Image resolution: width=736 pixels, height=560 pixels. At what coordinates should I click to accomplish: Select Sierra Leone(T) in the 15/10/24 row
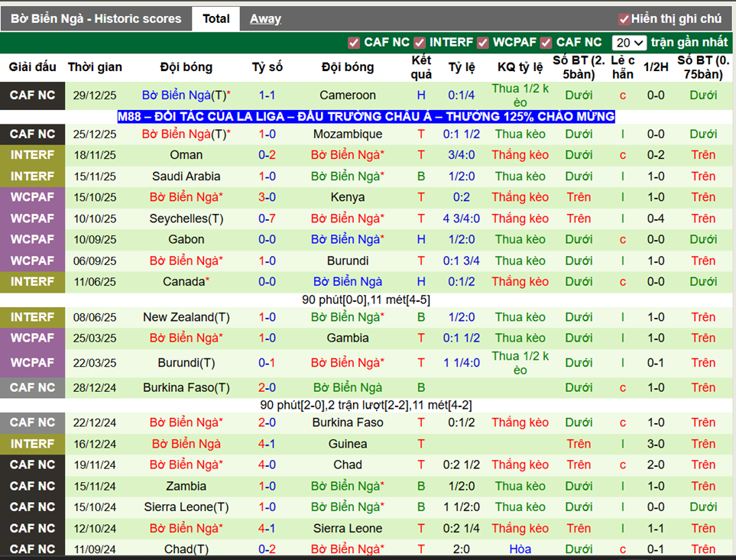186,507
